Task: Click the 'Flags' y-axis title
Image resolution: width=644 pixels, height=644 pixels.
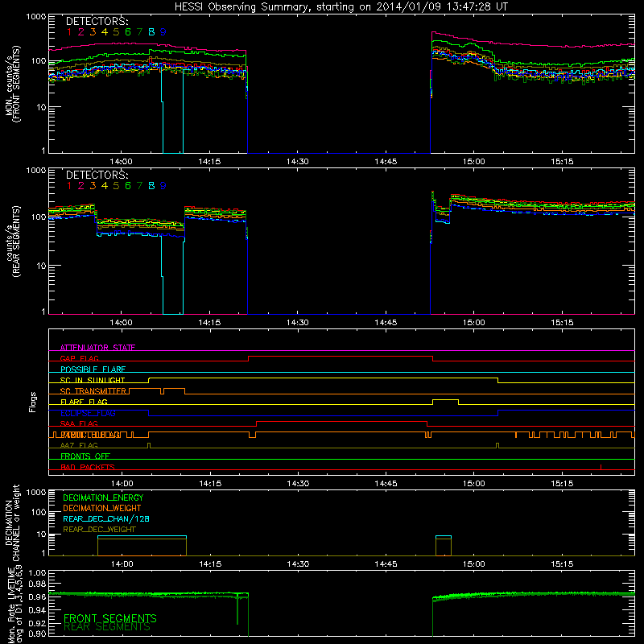Action: [33, 402]
